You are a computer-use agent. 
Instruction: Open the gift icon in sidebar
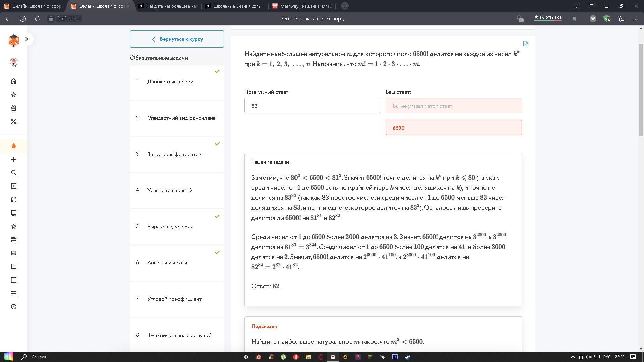[x=14, y=108]
